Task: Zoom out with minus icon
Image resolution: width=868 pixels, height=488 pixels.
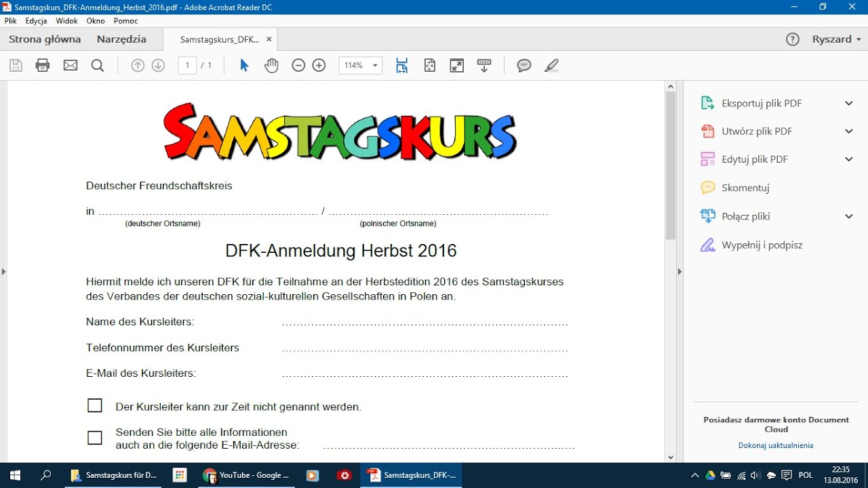Action: click(298, 66)
